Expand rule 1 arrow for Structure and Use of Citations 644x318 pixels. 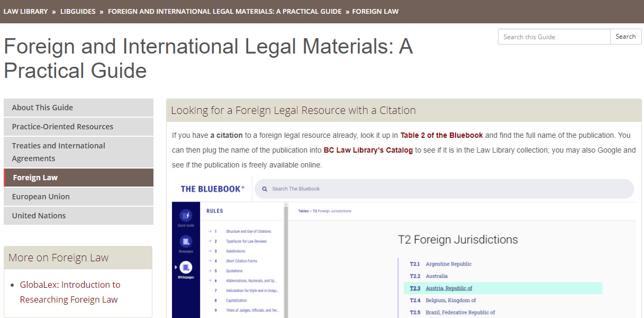[210, 232]
